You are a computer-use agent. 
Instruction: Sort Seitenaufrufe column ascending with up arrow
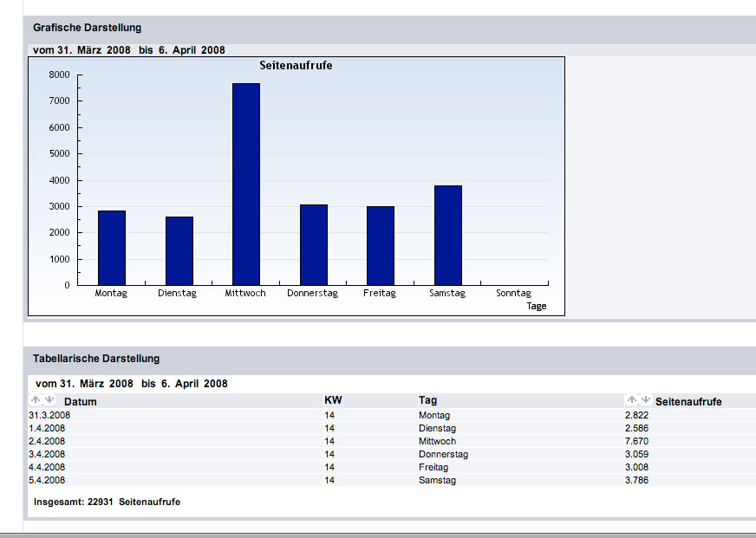(x=632, y=400)
